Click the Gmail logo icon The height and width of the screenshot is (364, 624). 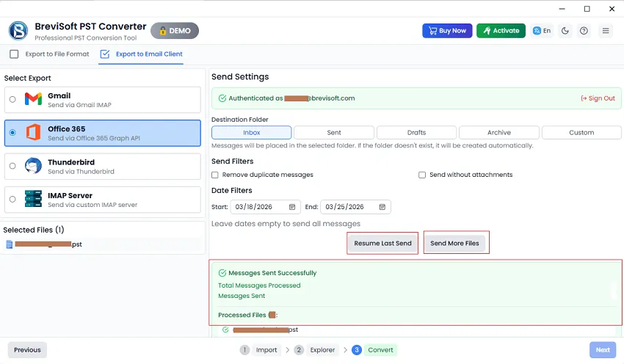[33, 99]
